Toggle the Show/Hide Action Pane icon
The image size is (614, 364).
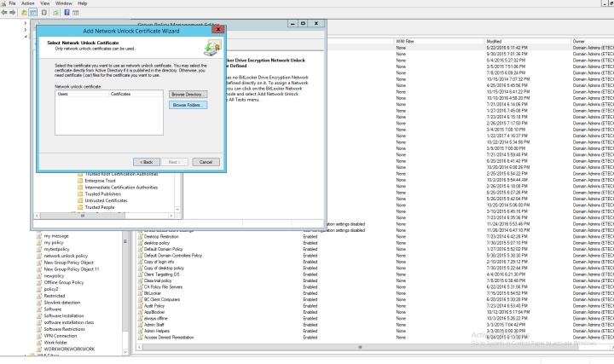[76, 13]
